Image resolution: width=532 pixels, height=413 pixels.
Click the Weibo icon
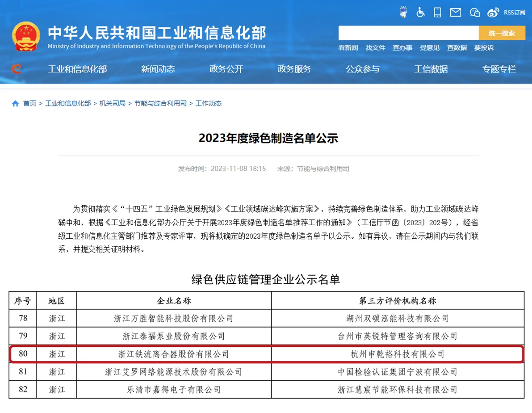493,13
